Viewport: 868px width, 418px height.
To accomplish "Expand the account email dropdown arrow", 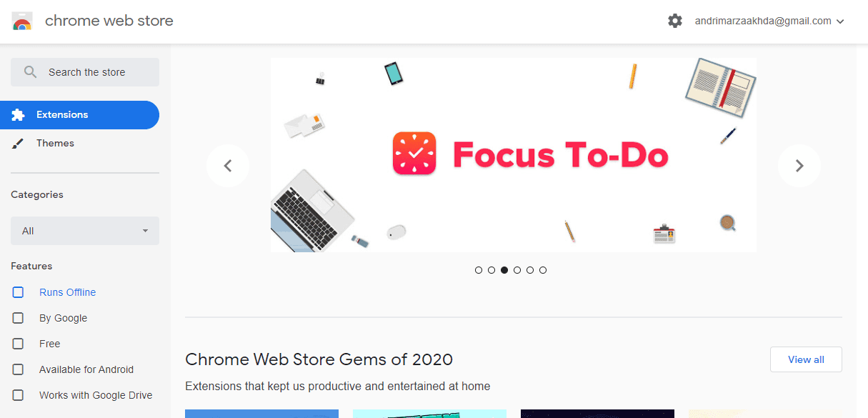I will (840, 21).
